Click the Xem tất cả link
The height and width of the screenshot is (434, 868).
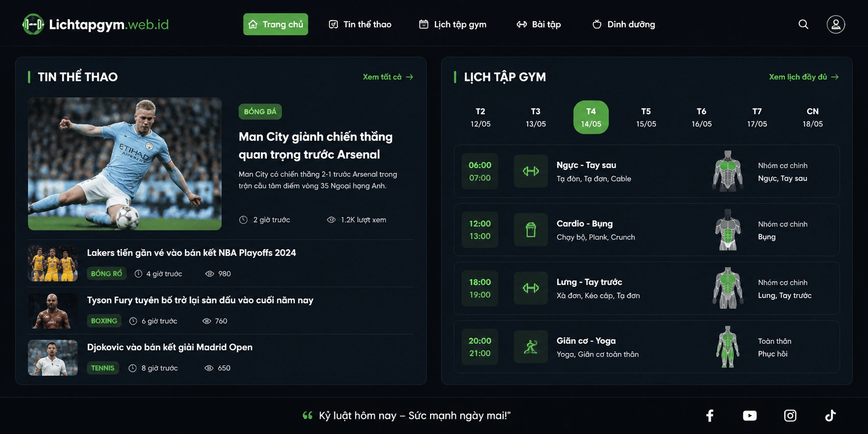click(x=388, y=77)
